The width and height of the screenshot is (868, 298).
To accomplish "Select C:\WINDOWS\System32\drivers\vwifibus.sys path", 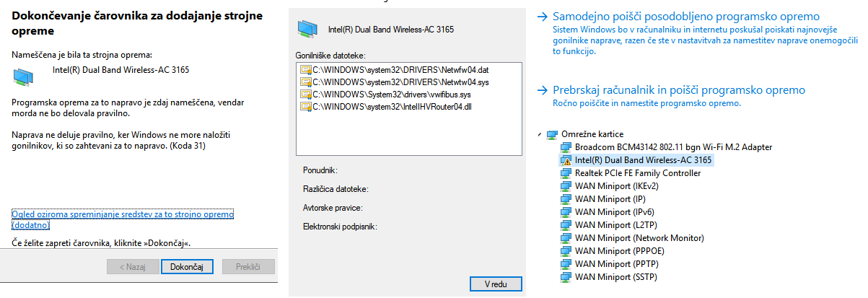I will pos(391,95).
